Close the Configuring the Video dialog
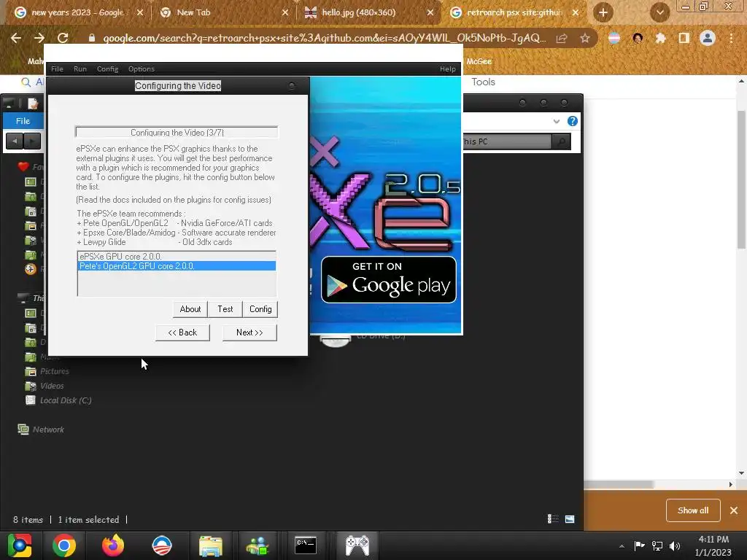The height and width of the screenshot is (560, 747). [292, 86]
